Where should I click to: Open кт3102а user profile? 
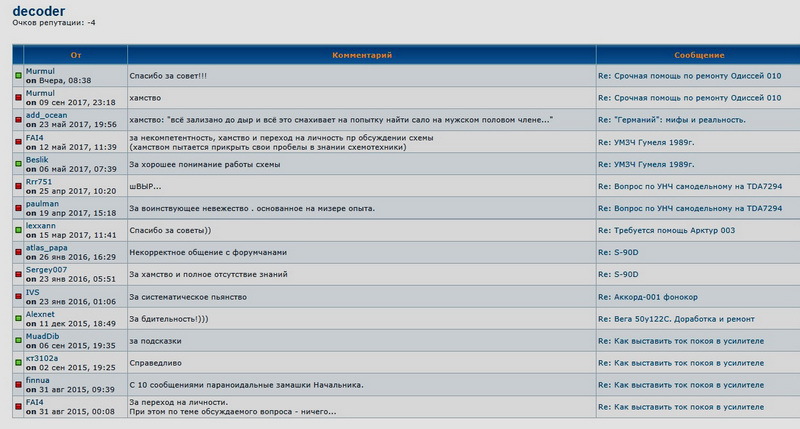tap(42, 358)
